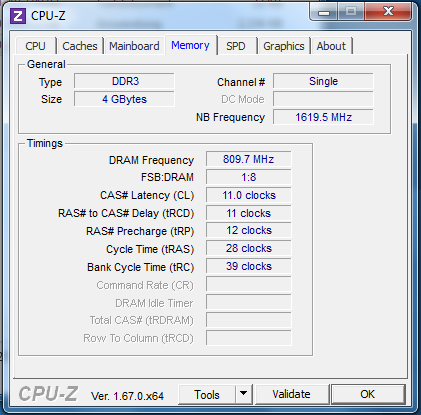The height and width of the screenshot is (415, 421).
Task: Switch to the Graphics tab
Action: tap(284, 46)
